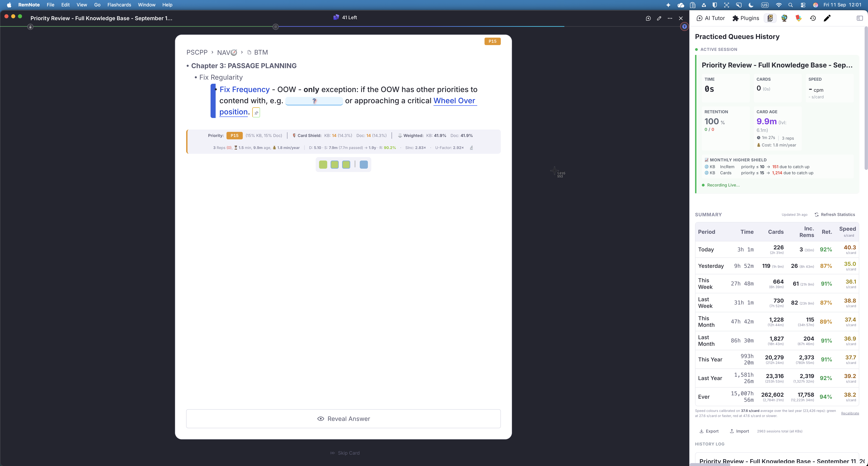
Task: Click the P15 priority badge on card corner
Action: (x=492, y=41)
